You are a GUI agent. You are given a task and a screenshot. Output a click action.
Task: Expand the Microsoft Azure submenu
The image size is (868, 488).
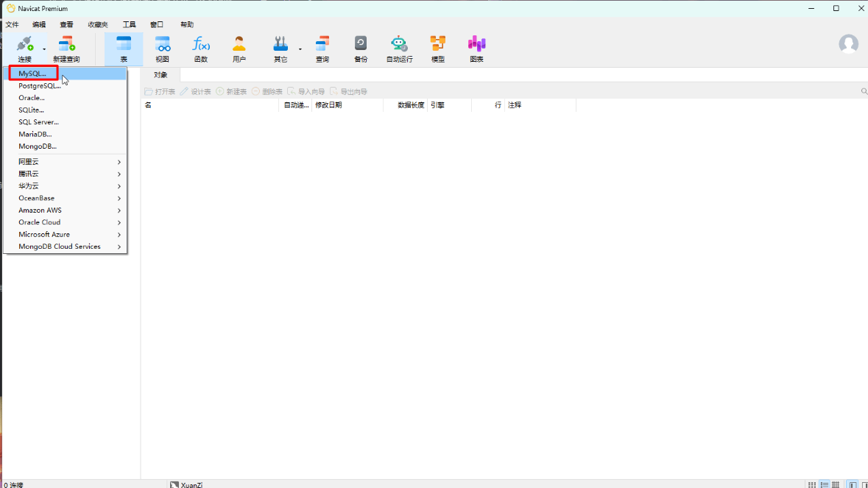pos(66,234)
